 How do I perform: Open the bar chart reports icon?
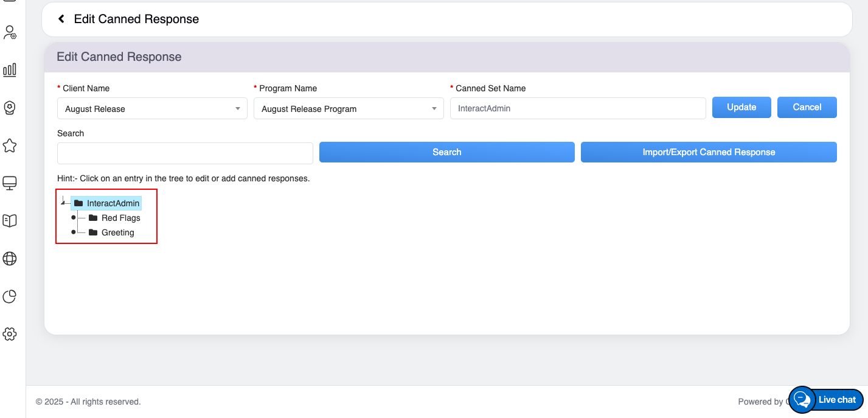click(x=10, y=70)
